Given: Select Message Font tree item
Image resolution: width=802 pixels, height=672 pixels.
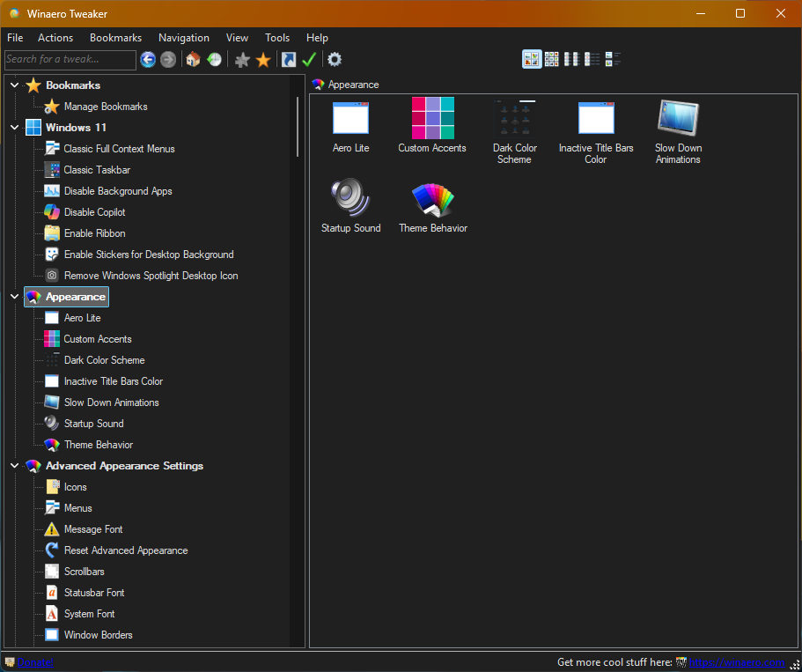Looking at the screenshot, I should 93,529.
